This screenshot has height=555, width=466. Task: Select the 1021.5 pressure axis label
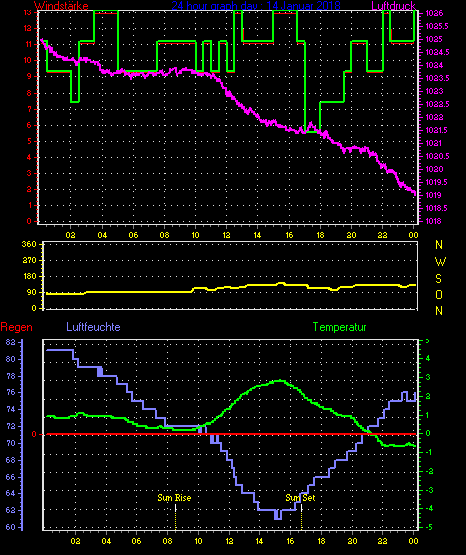pyautogui.click(x=437, y=131)
